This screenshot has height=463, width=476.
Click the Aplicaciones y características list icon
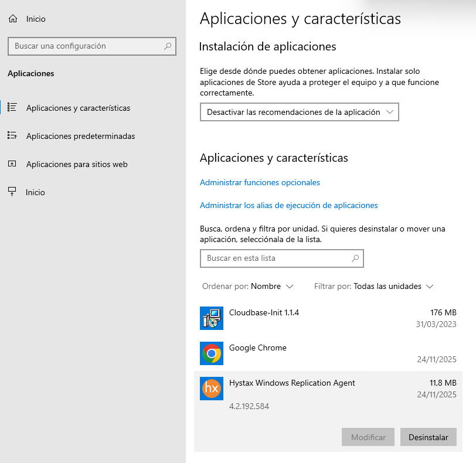(12, 107)
